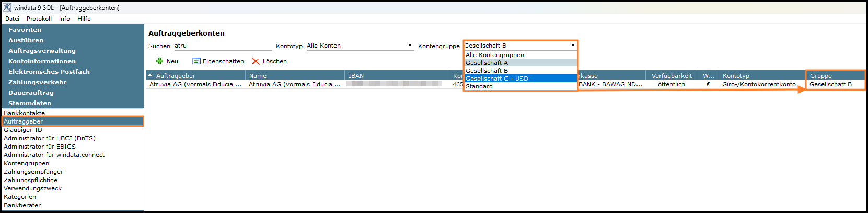This screenshot has height=213, width=868.
Task: Open the Datei menu
Action: click(x=12, y=19)
